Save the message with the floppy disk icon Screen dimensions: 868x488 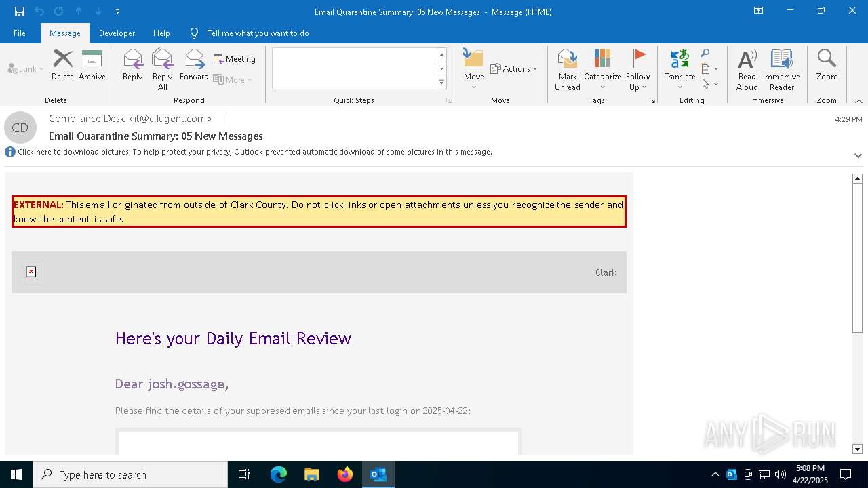[19, 12]
